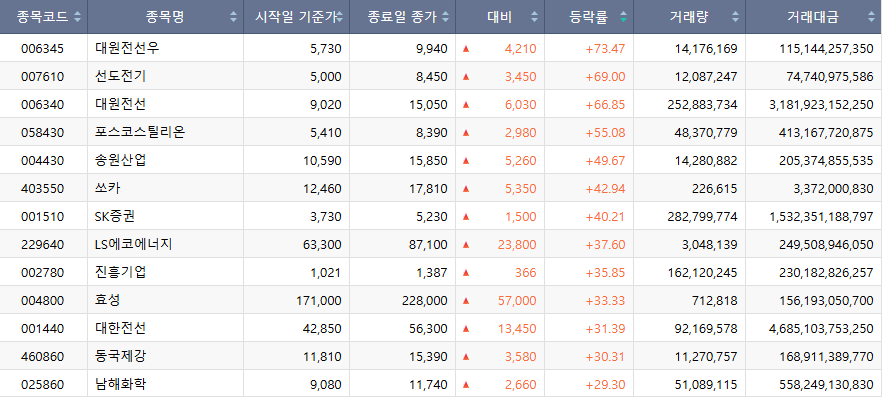Click the +66.85 change rate value
Image resolution: width=882 pixels, height=397 pixels.
pos(605,105)
